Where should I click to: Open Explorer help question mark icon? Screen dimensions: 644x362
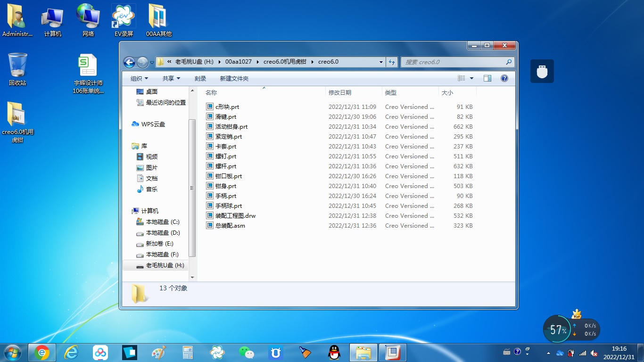coord(504,78)
